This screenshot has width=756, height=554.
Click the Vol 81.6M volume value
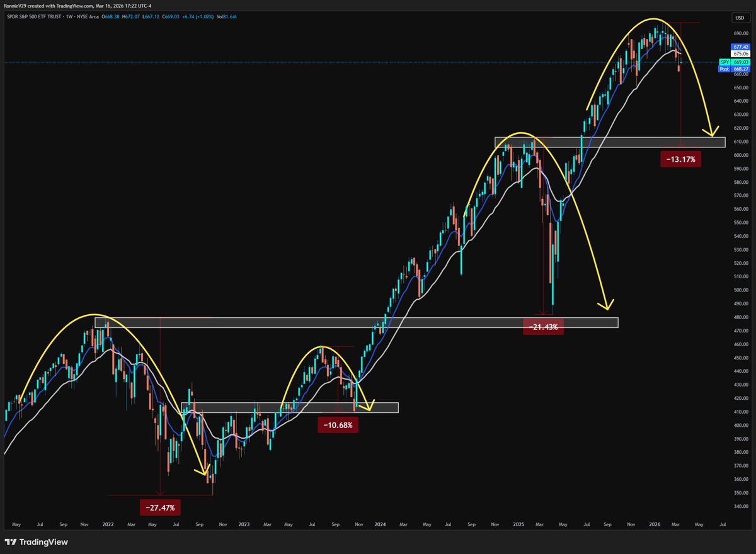pyautogui.click(x=226, y=16)
